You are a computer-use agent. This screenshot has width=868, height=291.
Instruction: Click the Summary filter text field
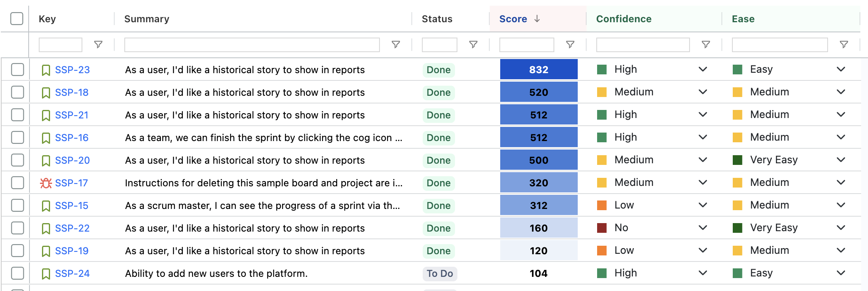252,45
